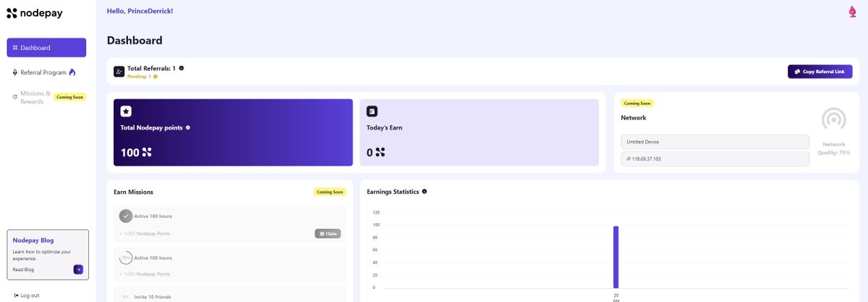Click the nodepay logo
868x302 pixels.
[x=33, y=12]
